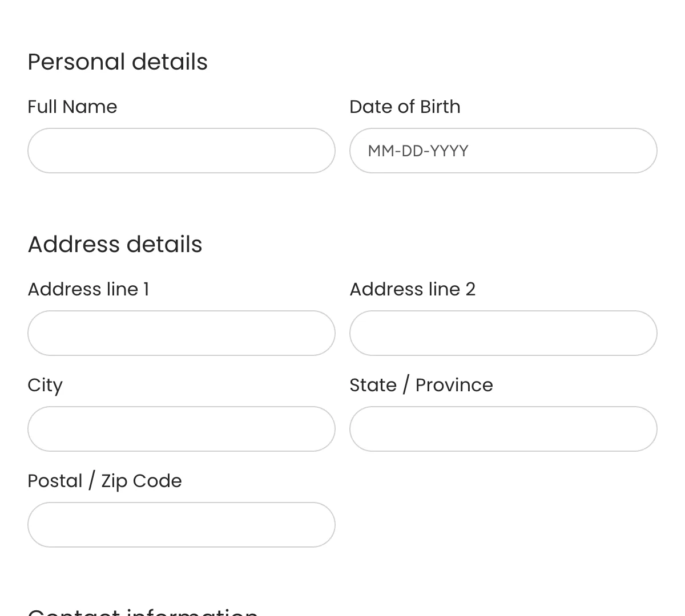Click the Postal / Zip Code label
Viewport: 685px width, 616px height.
104,481
